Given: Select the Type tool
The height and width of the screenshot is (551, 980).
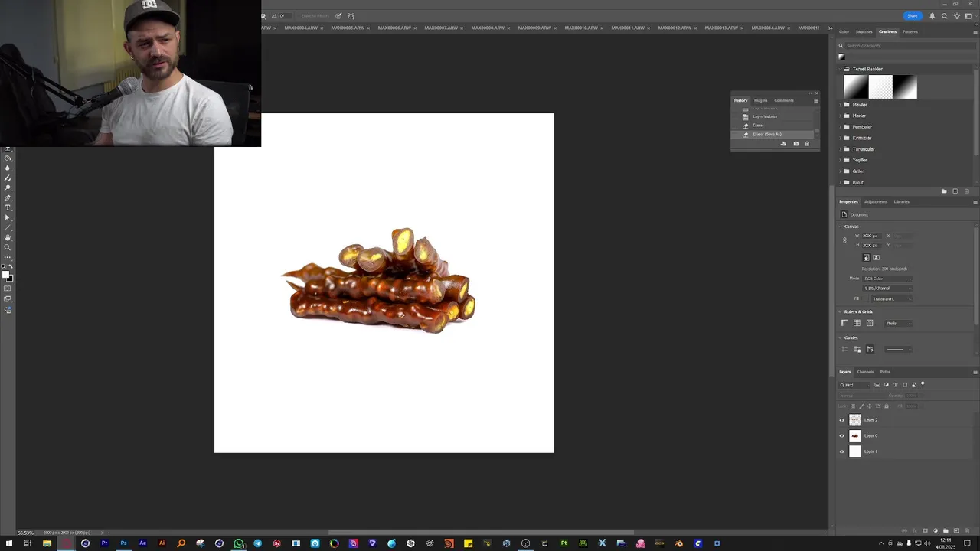Looking at the screenshot, I should pos(8,207).
